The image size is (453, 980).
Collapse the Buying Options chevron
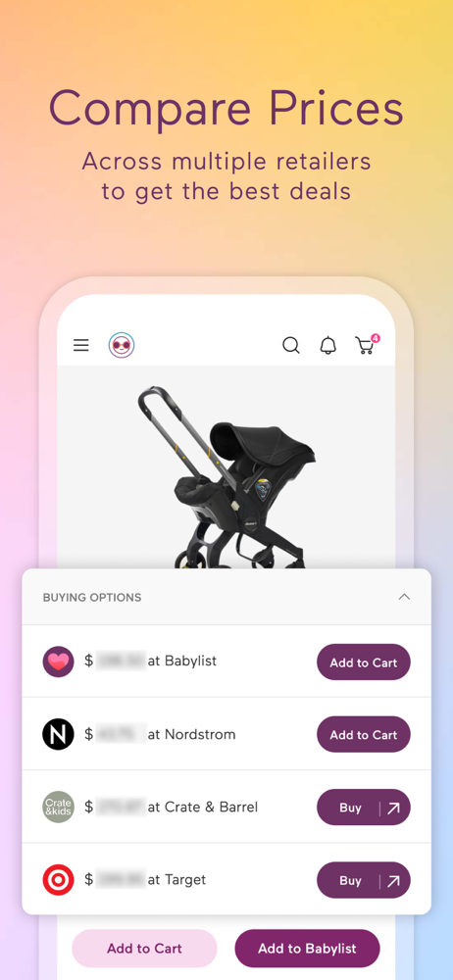click(404, 597)
